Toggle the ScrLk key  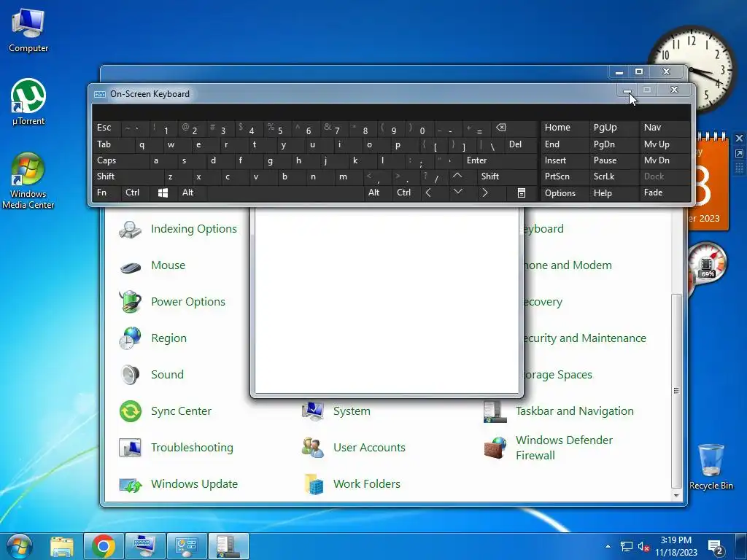point(613,176)
